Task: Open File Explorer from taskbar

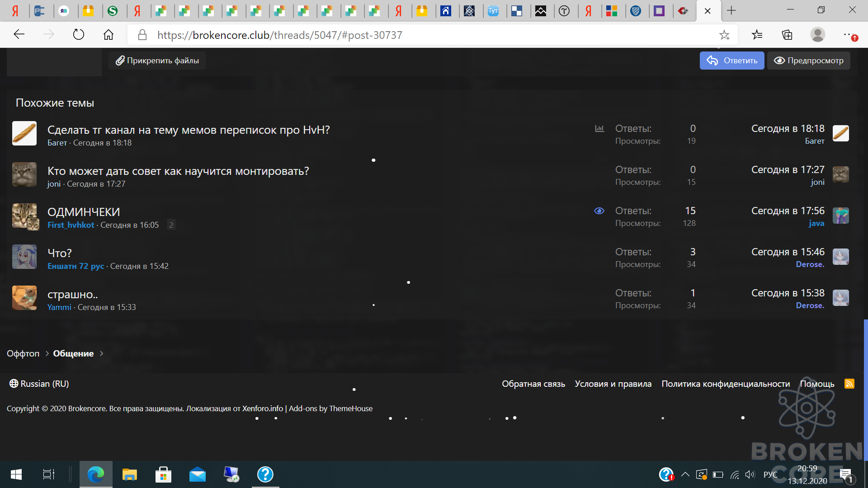Action: (129, 474)
